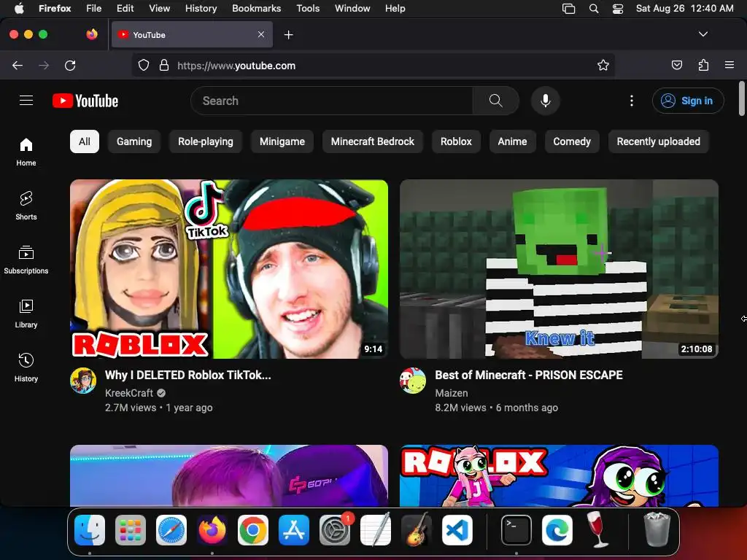747x560 pixels.
Task: Open Best of Minecraft - PRISON ESCAPE title
Action: [x=529, y=376]
